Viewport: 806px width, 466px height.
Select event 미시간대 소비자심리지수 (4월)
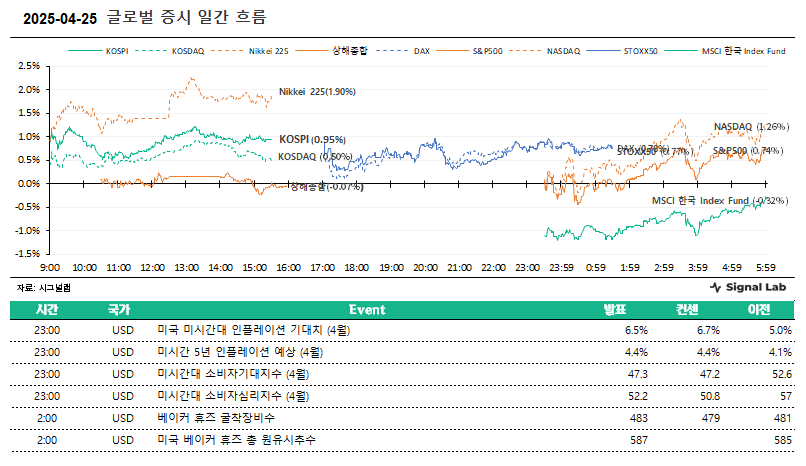click(x=233, y=397)
